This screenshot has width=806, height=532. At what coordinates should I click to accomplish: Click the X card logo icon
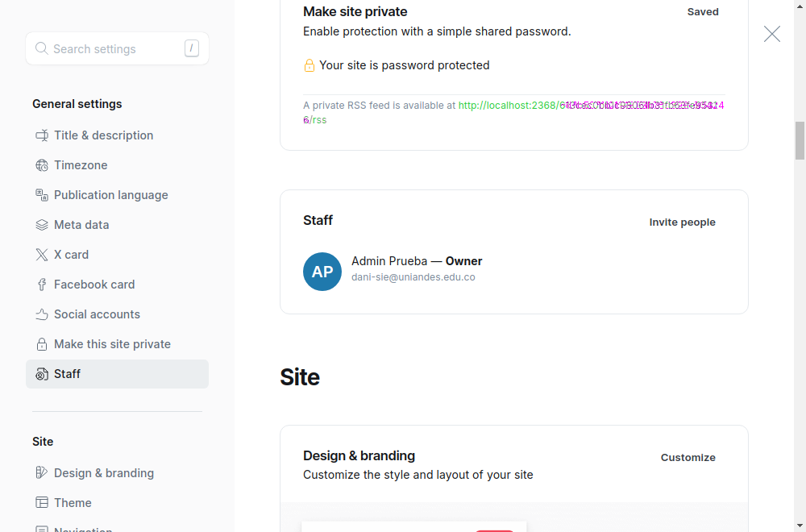(42, 255)
